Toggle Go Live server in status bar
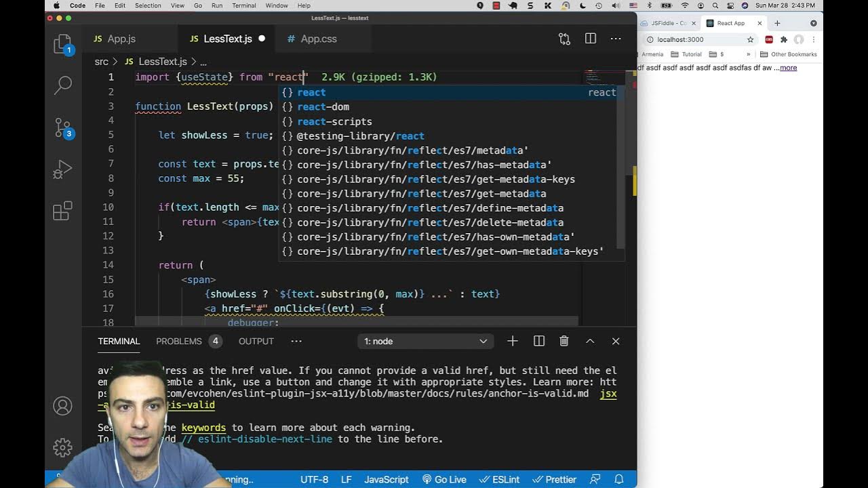 444,479
